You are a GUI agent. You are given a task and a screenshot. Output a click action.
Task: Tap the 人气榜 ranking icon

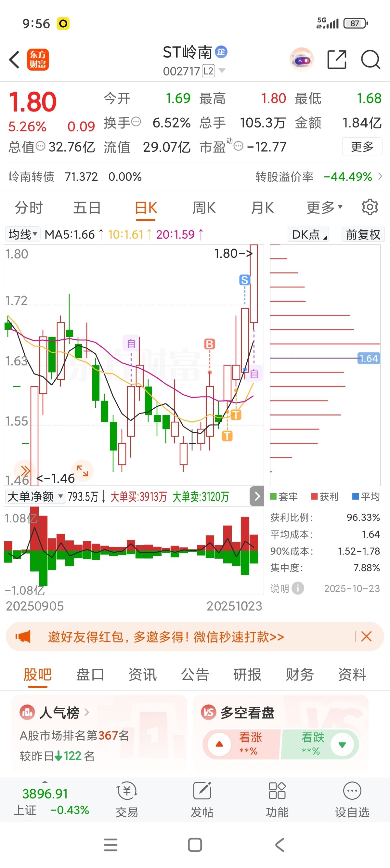click(x=27, y=712)
